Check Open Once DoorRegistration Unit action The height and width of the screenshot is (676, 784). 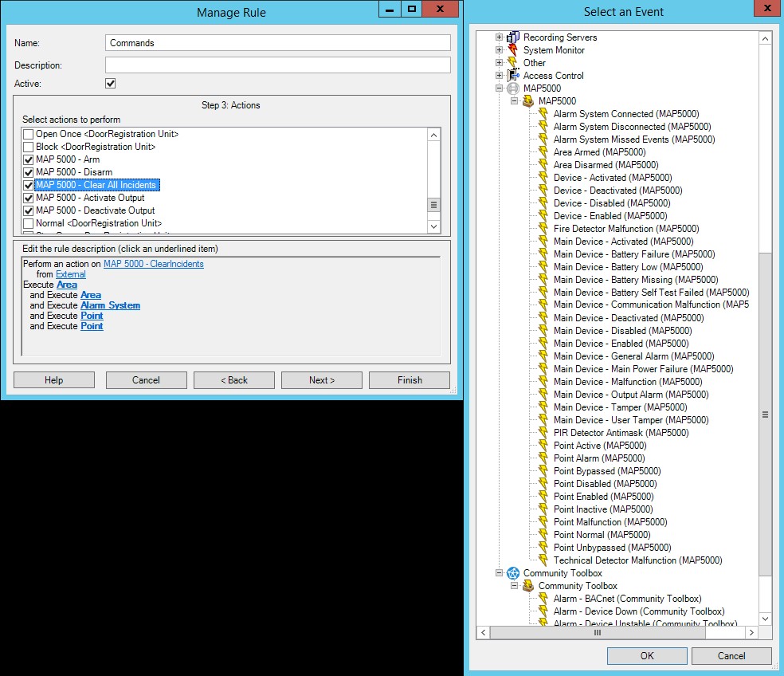tap(29, 134)
